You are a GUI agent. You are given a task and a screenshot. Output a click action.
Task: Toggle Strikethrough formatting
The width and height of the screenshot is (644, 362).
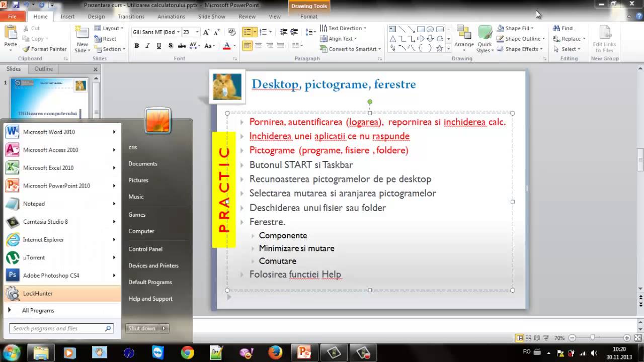click(182, 46)
